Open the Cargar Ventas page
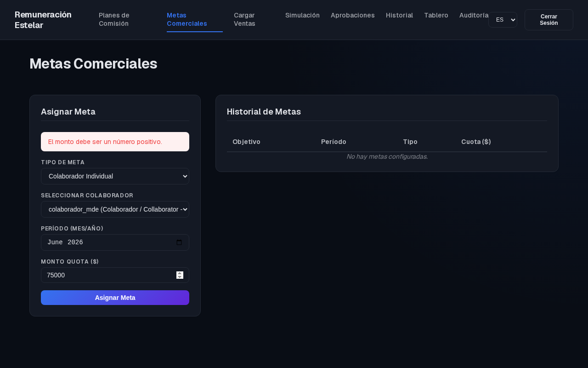The height and width of the screenshot is (368, 588). 254,20
